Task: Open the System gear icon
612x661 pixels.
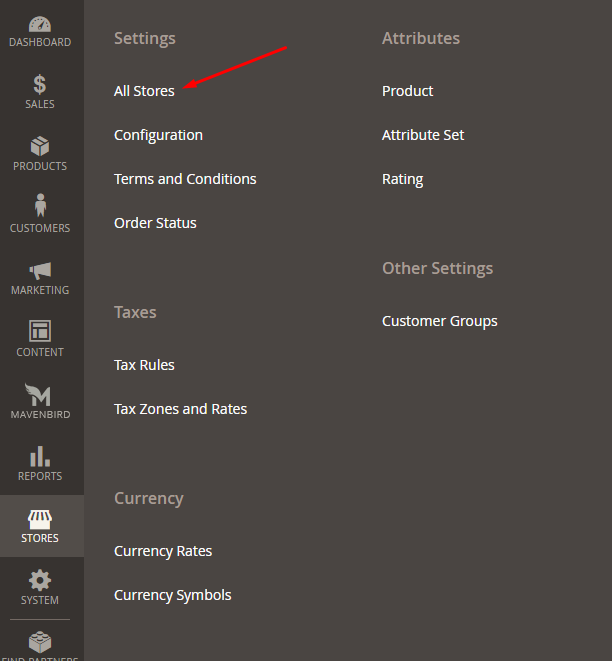Action: pos(40,580)
